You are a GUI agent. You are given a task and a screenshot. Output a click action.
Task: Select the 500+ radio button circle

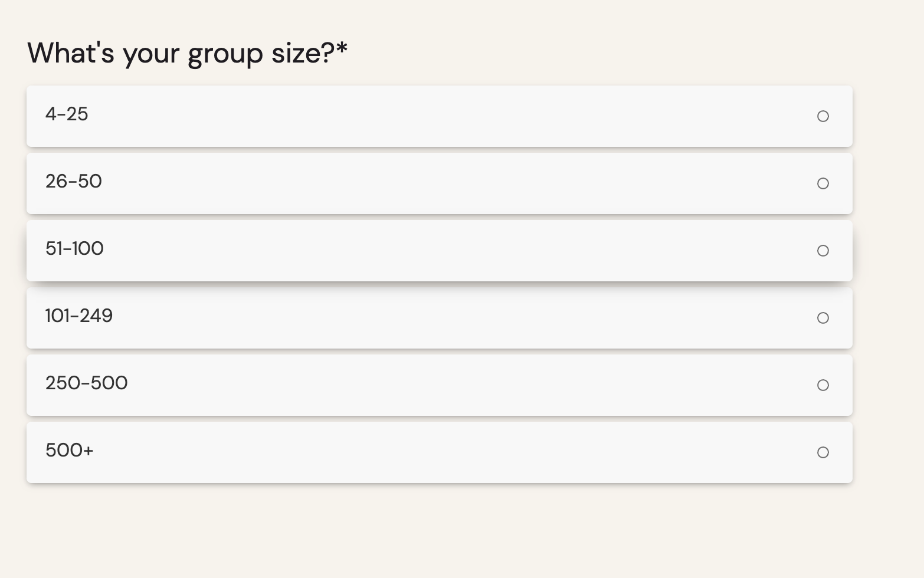click(823, 452)
